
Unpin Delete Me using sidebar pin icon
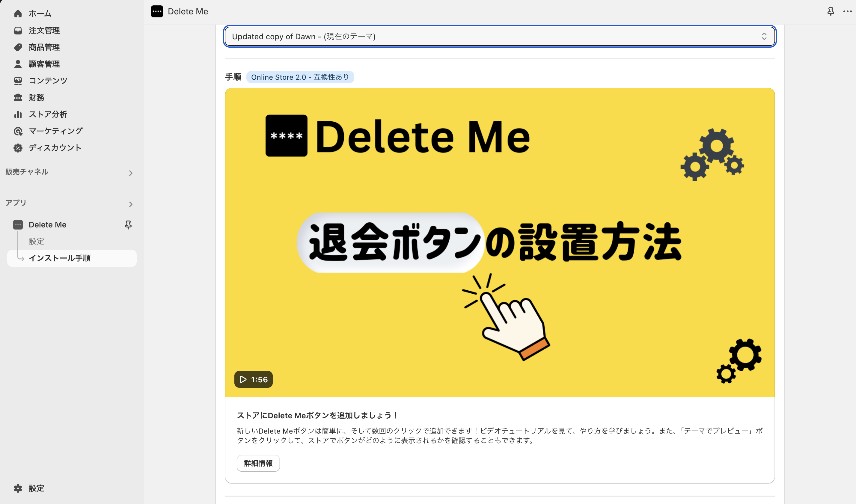point(128,225)
